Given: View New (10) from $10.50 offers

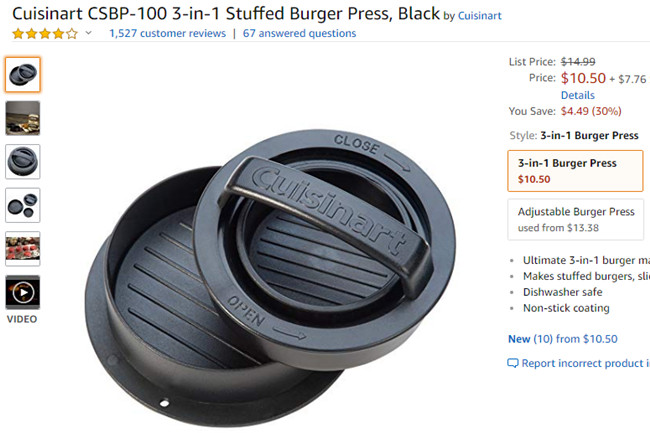Looking at the screenshot, I should (x=562, y=339).
